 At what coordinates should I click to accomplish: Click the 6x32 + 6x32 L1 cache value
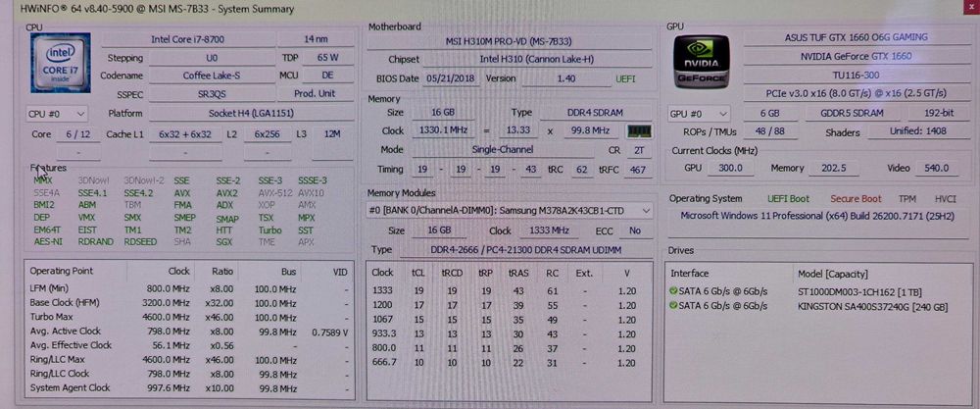click(185, 134)
